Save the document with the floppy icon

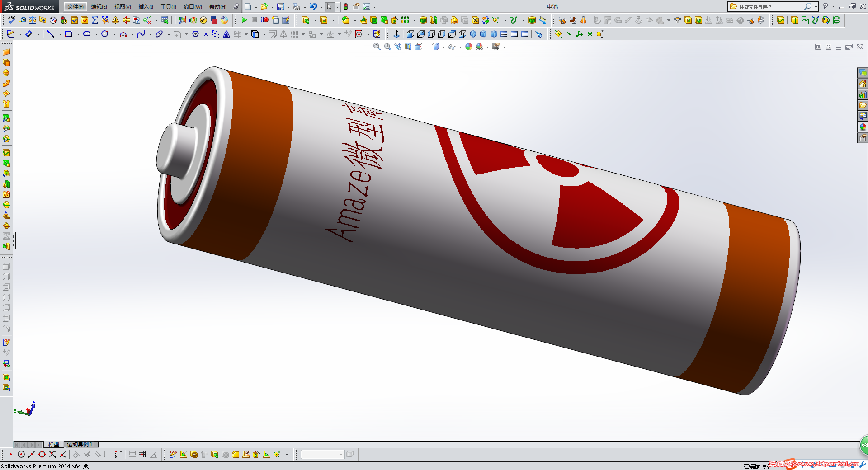(x=281, y=7)
